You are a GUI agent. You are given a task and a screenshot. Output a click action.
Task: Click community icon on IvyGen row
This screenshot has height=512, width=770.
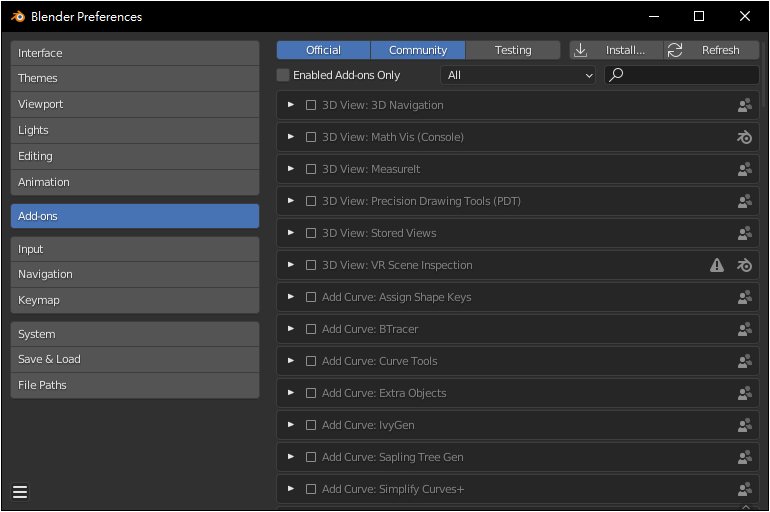point(744,425)
